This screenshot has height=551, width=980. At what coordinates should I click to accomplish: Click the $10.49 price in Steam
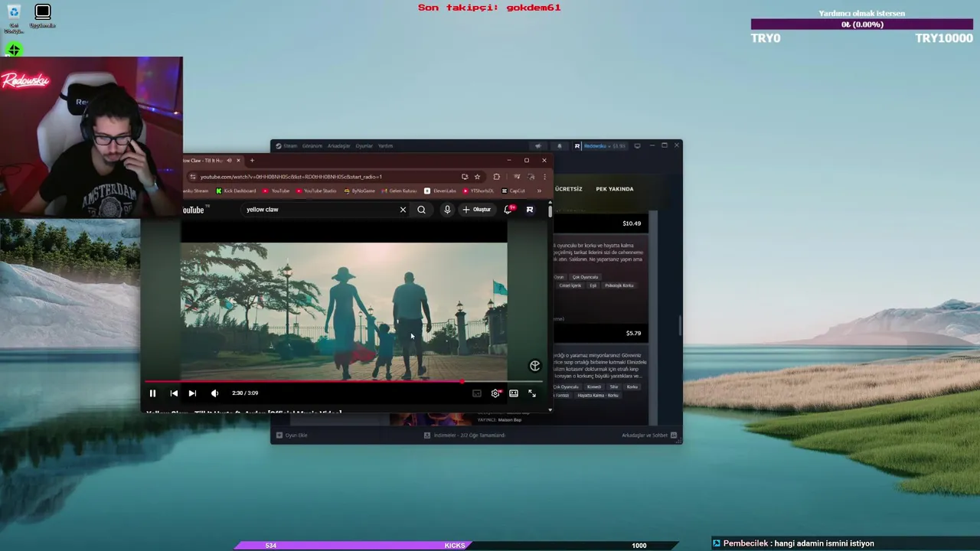(632, 223)
